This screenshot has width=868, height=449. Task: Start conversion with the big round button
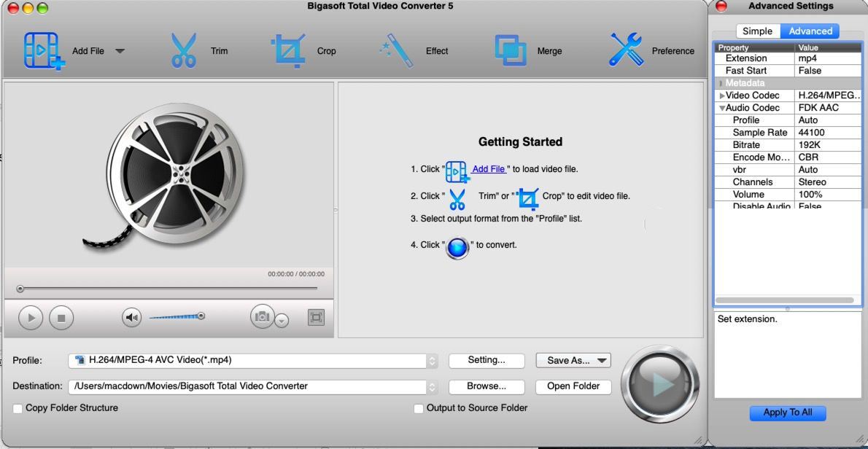[x=660, y=384]
